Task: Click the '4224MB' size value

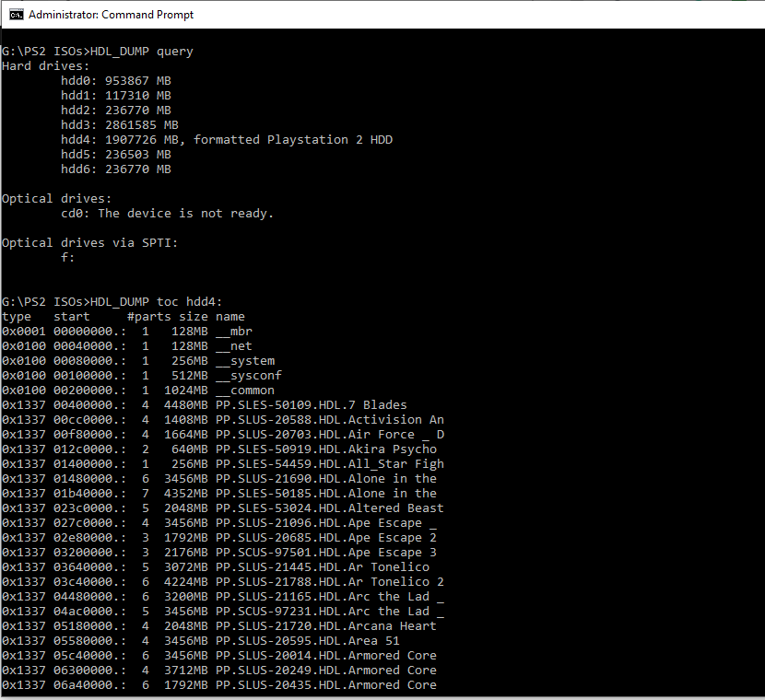Action: (x=186, y=581)
